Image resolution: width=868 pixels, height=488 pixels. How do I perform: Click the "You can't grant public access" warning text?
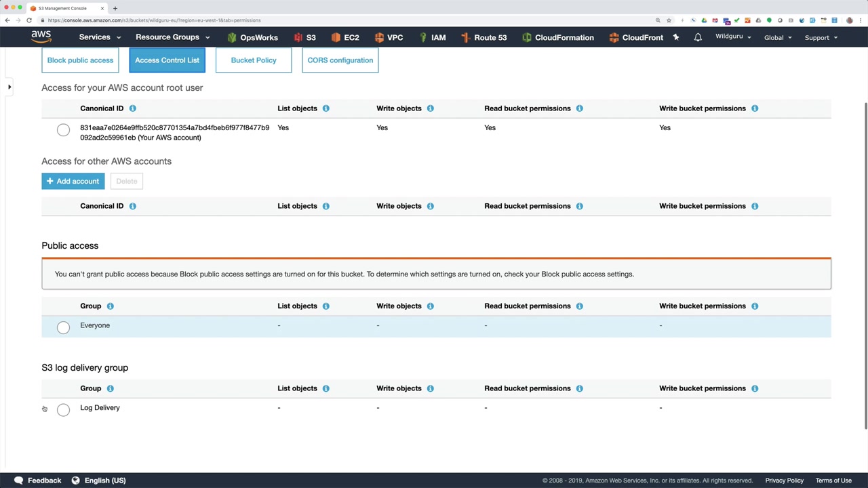coord(344,274)
